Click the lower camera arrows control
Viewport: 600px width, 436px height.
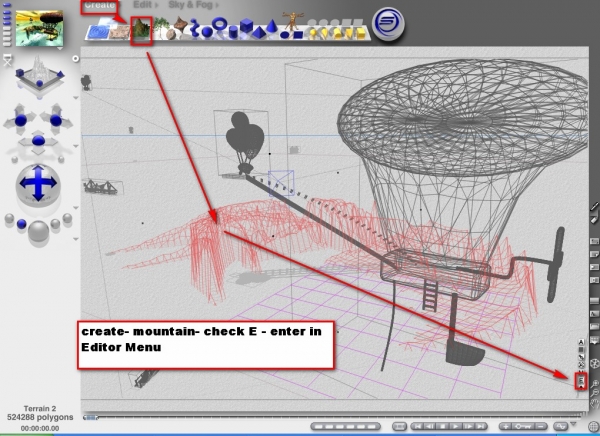point(38,142)
